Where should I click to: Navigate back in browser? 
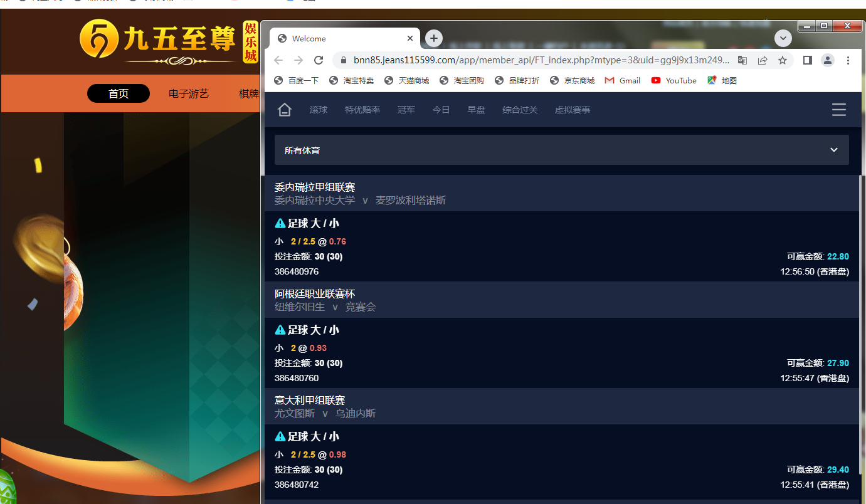[x=278, y=60]
